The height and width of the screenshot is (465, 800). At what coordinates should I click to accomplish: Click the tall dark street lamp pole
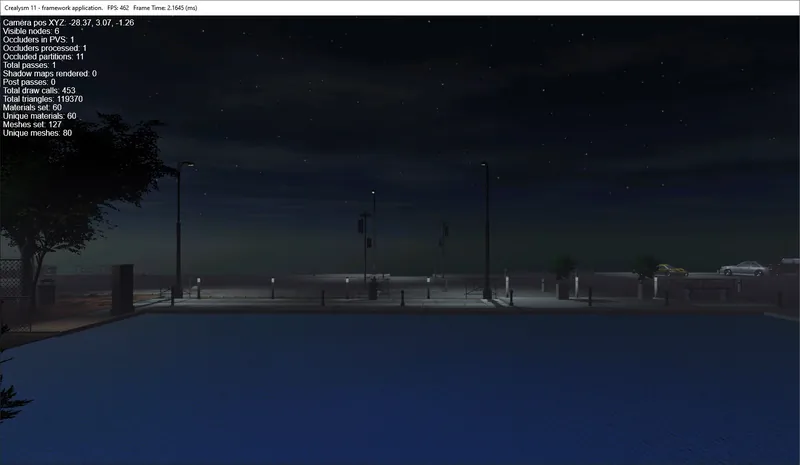486,230
